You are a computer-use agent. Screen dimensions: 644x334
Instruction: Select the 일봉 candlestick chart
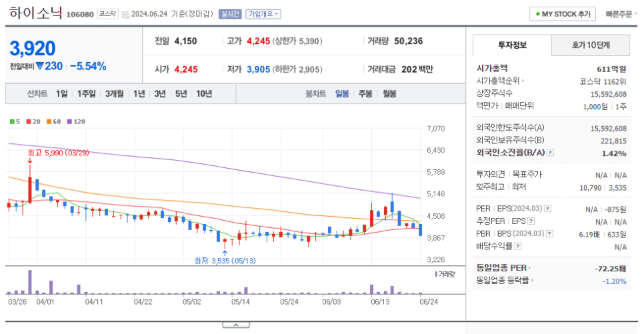tap(342, 94)
